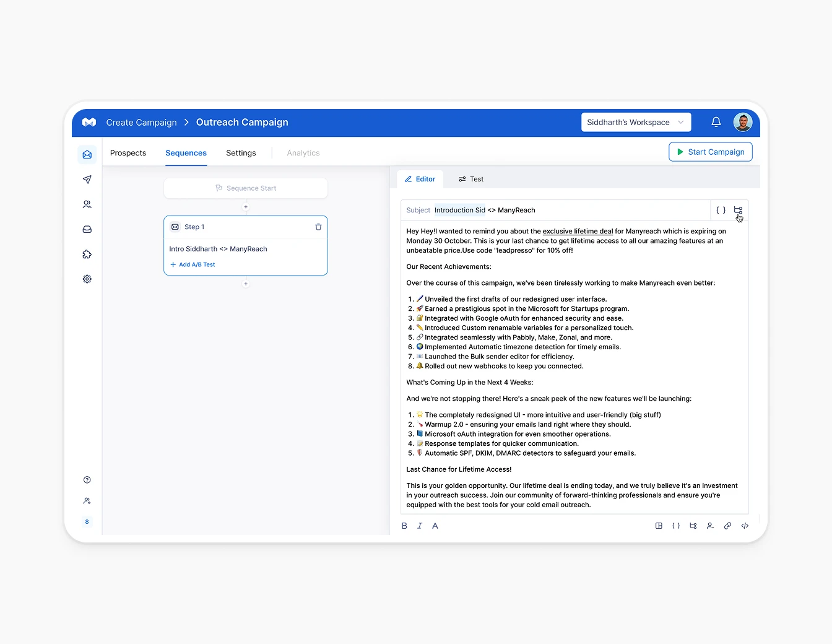Viewport: 832px width, 644px height.
Task: Open the help question mark icon
Action: pyautogui.click(x=87, y=479)
